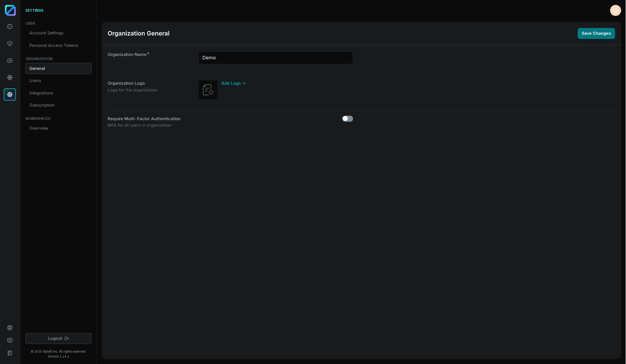This screenshot has width=626, height=364.
Task: Open the Integrations settings page
Action: coord(41,93)
